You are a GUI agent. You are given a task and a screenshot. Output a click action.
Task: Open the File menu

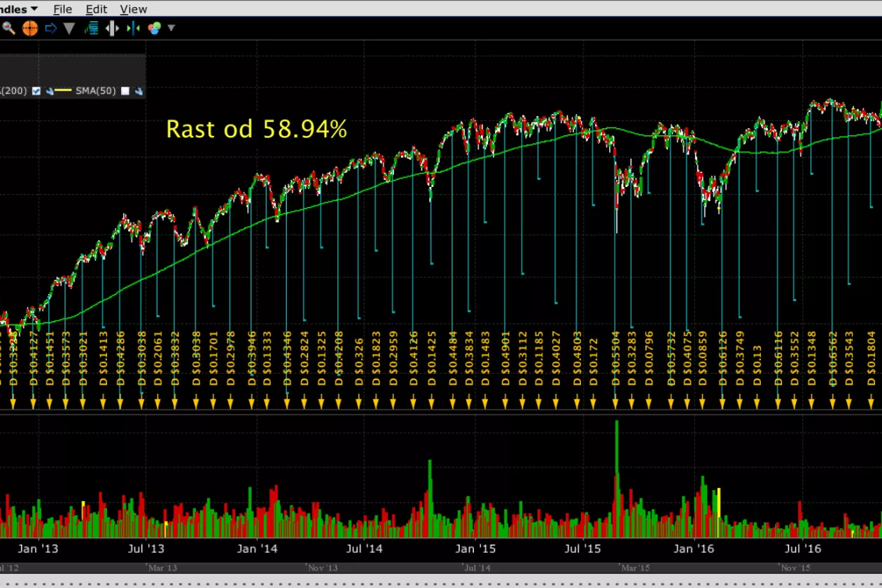tap(62, 9)
